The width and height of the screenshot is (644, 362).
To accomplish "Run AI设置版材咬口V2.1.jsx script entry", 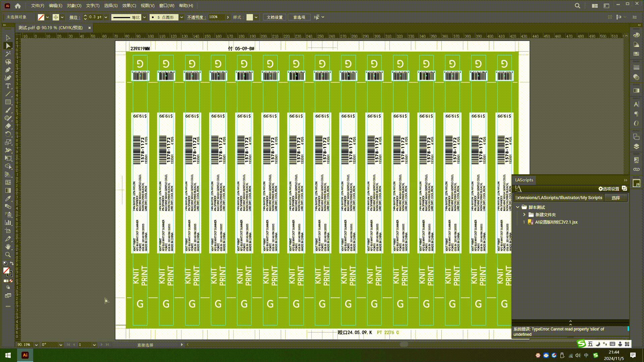I will click(556, 222).
